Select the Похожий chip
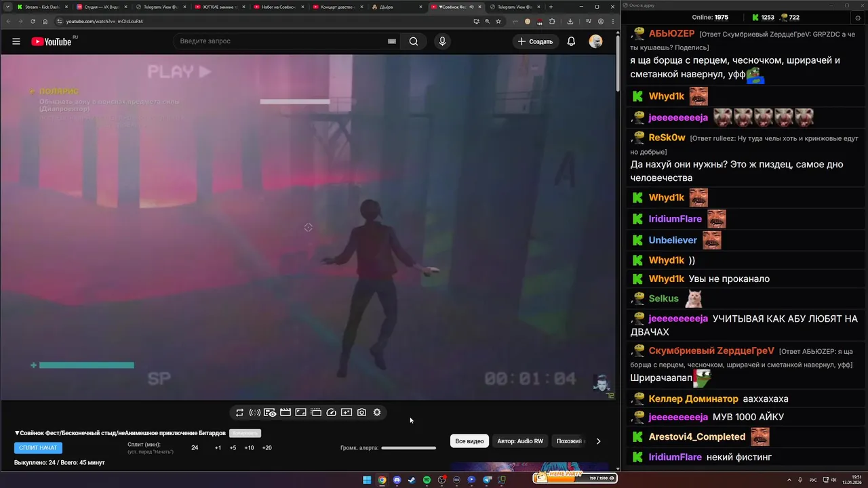Viewport: 868px width, 488px height. (568, 441)
